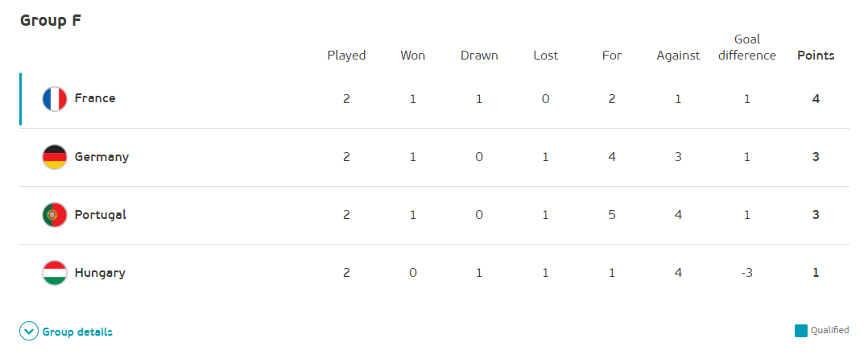Screen dimensions: 868x359
Task: Expand the Group details link
Action: [x=77, y=332]
